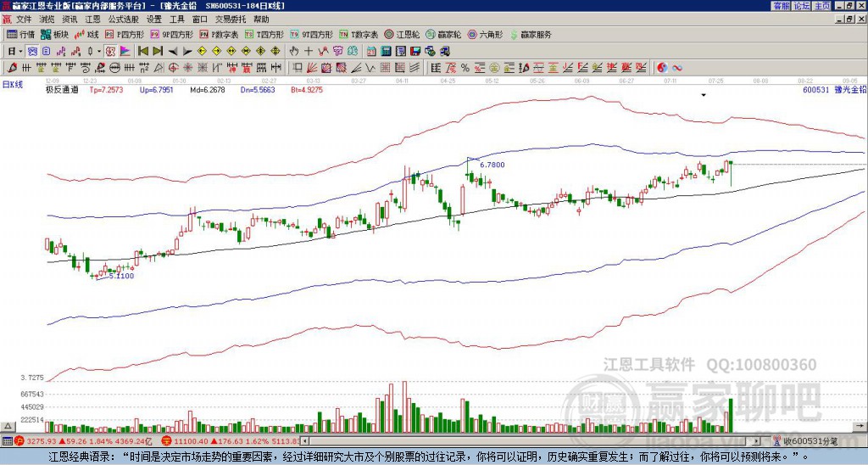Image resolution: width=868 pixels, height=465 pixels.
Task: Open the 9T四方形 tool
Action: (311, 34)
